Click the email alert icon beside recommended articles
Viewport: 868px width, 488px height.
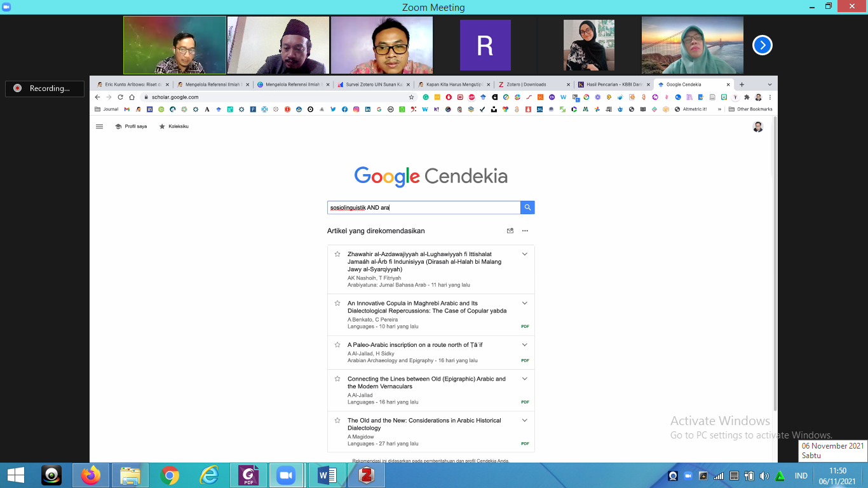(510, 231)
